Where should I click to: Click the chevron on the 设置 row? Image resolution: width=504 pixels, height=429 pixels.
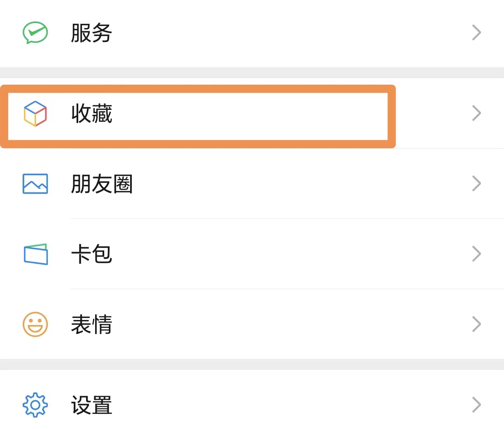pyautogui.click(x=476, y=405)
